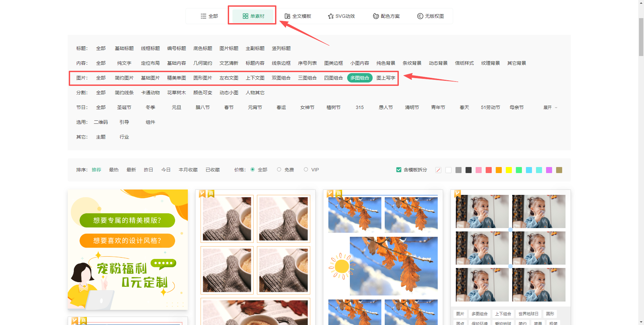Open the 世界地球日 tag
Image resolution: width=644 pixels, height=325 pixels.
pyautogui.click(x=528, y=314)
